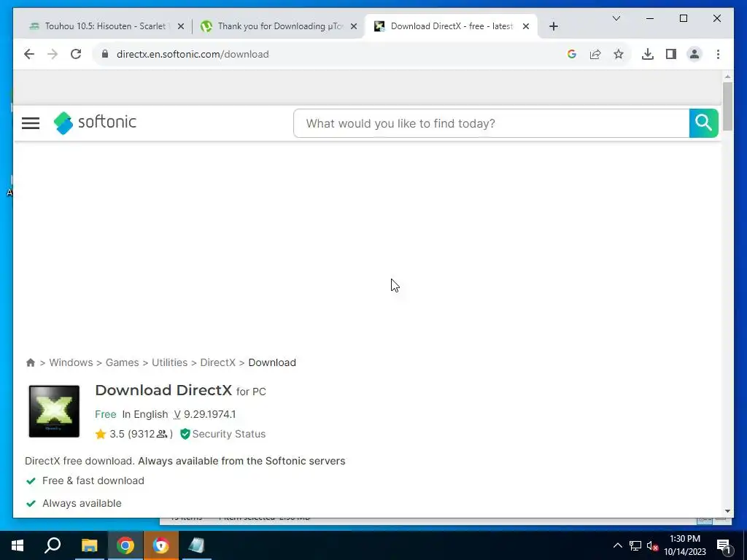Click the 'Always available' text
The width and height of the screenshot is (747, 560).
pyautogui.click(x=82, y=503)
